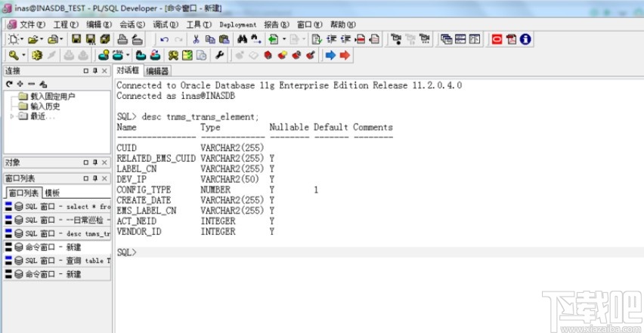Click refresh icon in 连接 panel
644x333 pixels.
(x=9, y=84)
